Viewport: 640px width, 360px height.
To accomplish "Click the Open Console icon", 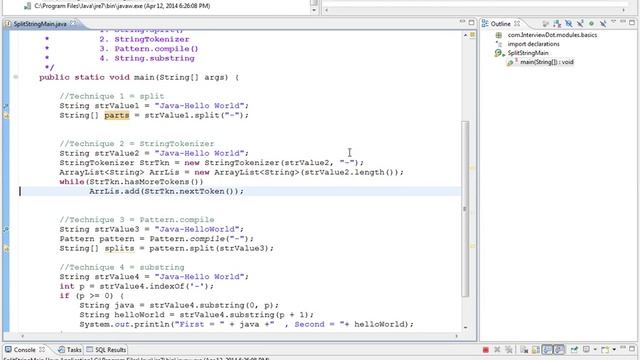I will tap(605, 349).
